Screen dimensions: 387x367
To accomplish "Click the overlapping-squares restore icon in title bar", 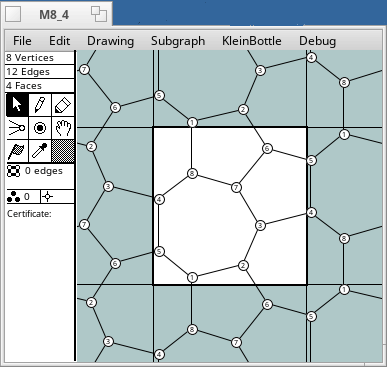I will [x=99, y=14].
